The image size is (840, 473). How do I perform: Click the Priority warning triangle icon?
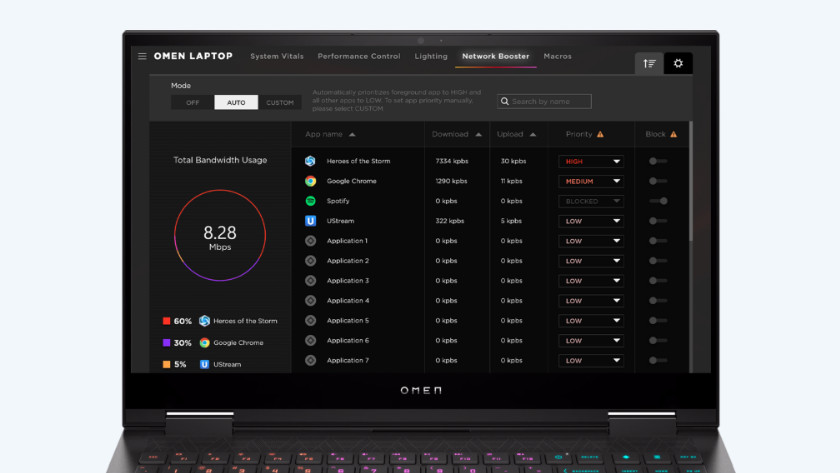point(601,134)
